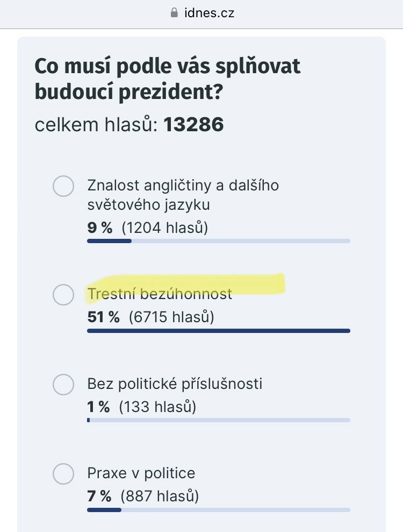Click the 1 % result progress bar
The width and height of the screenshot is (403, 532).
pos(219,420)
